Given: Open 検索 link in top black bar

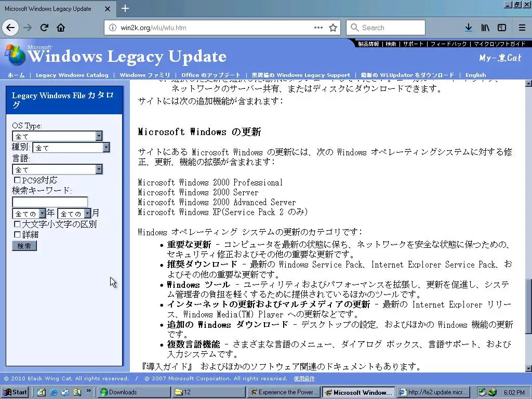Looking at the screenshot, I should click(x=391, y=44).
